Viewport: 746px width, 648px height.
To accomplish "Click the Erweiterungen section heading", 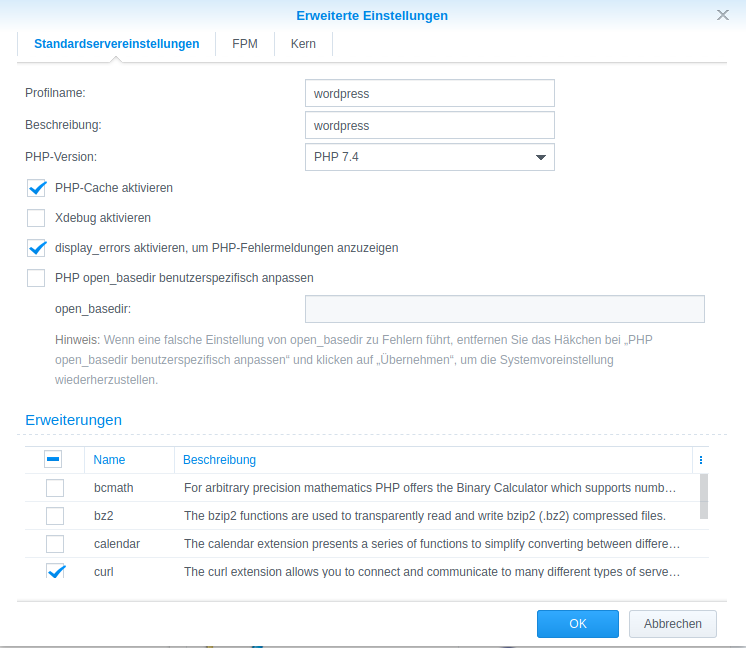I will (73, 420).
